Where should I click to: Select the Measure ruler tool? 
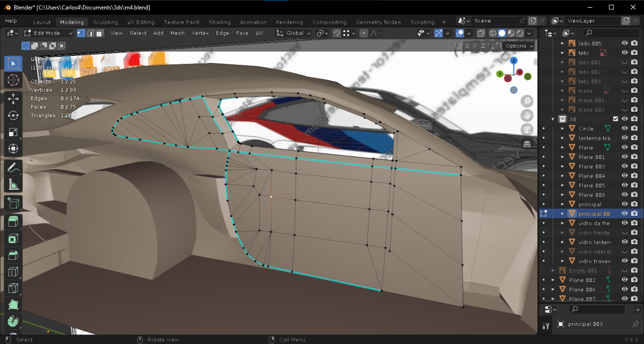point(13,185)
